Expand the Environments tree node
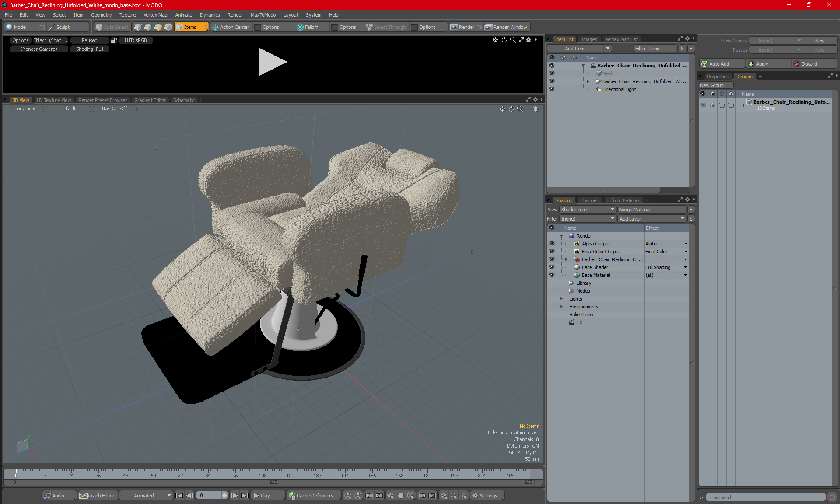The width and height of the screenshot is (840, 504). pyautogui.click(x=562, y=307)
